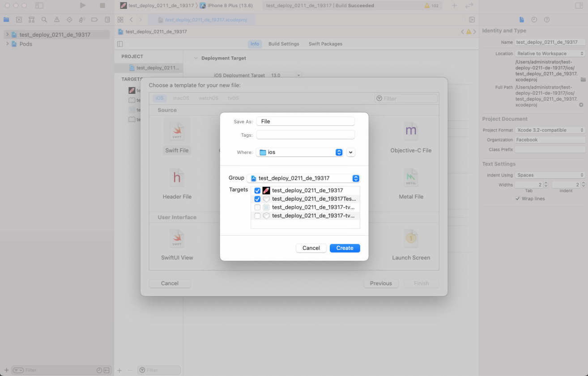588x376 pixels.
Task: Uncheck the test_deploy_0211_de_19317 app target
Action: coord(257,190)
